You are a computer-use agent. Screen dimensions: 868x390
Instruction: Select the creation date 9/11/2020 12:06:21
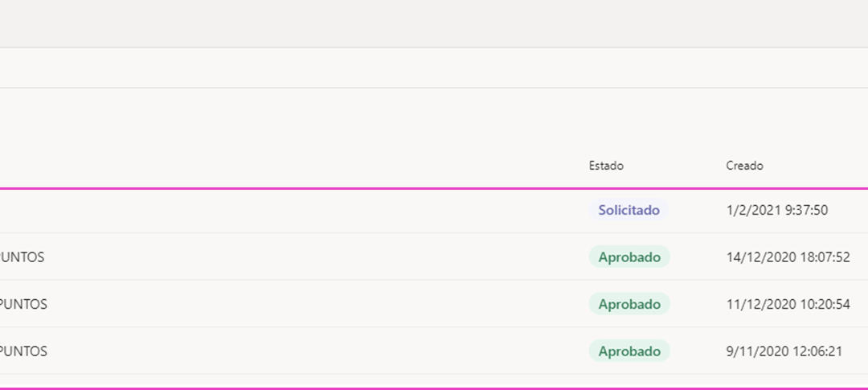click(784, 351)
